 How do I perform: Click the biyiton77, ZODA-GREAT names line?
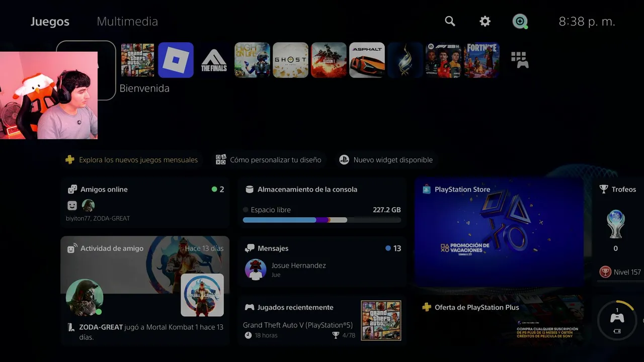click(98, 219)
